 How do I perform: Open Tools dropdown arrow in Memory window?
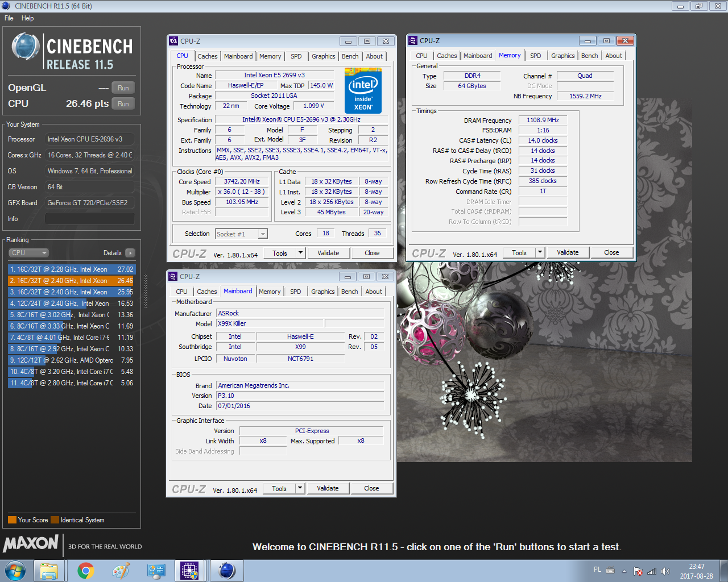[x=540, y=252]
